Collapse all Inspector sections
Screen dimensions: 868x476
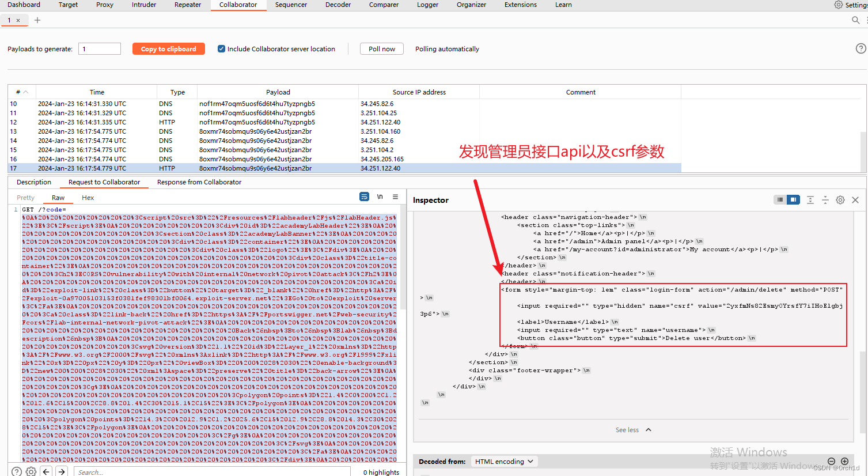[825, 200]
